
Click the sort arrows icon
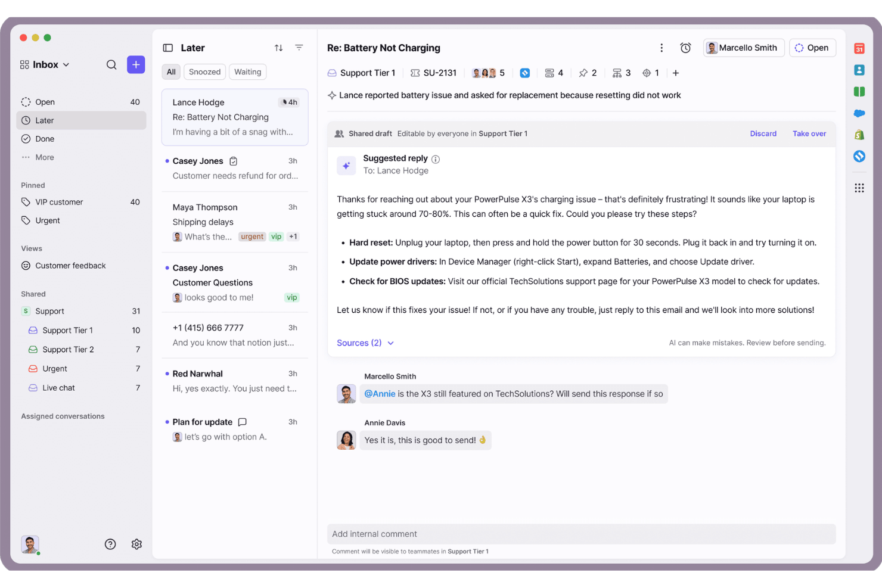point(278,48)
